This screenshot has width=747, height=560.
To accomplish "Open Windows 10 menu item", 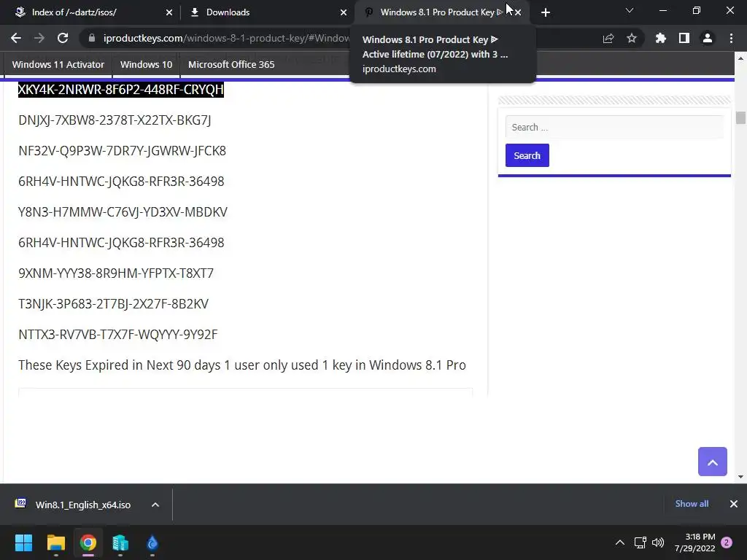I will 146,64.
